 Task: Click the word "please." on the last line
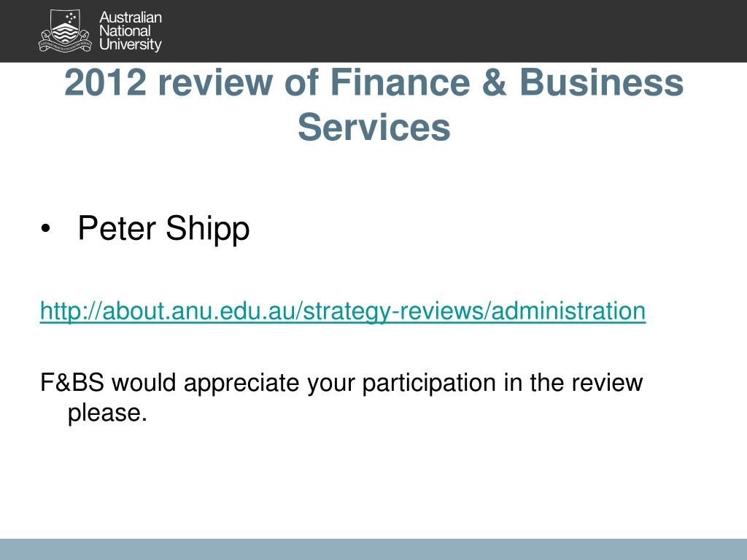(107, 413)
